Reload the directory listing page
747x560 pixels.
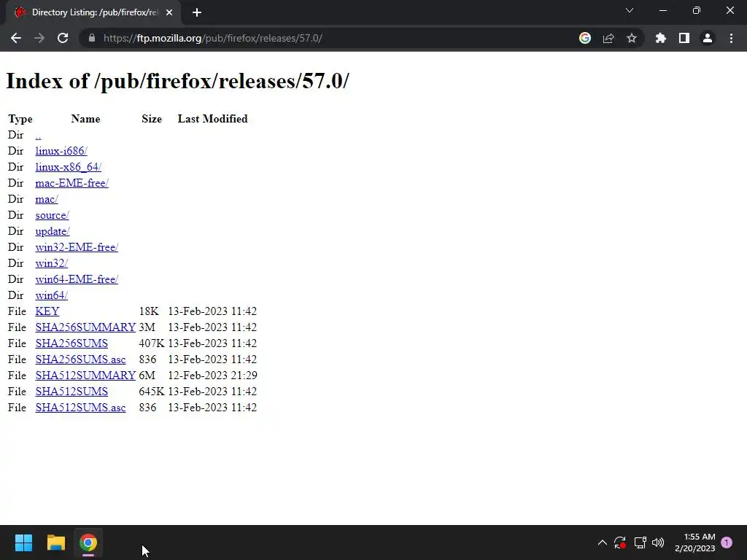tap(63, 38)
